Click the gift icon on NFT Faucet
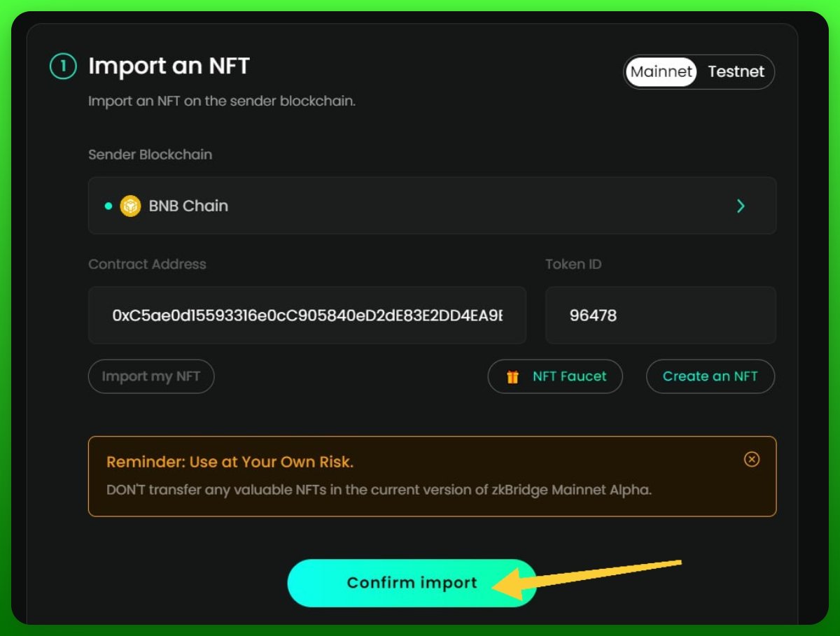The height and width of the screenshot is (636, 840). [x=513, y=377]
